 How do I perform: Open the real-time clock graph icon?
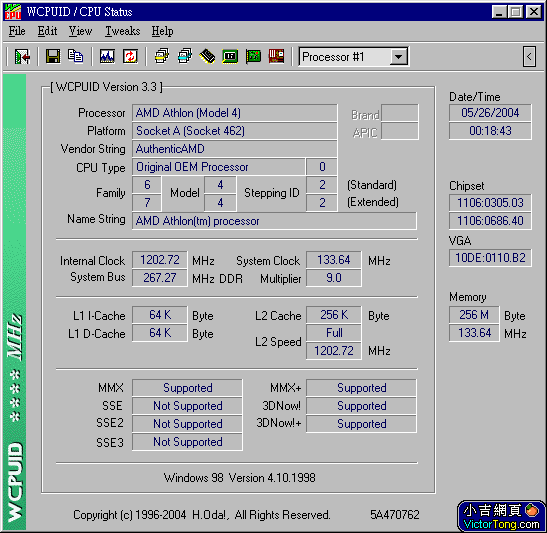(x=107, y=56)
